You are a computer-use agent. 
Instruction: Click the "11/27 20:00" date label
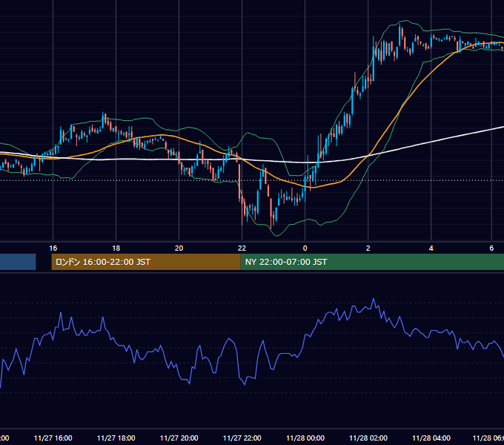pos(179,438)
